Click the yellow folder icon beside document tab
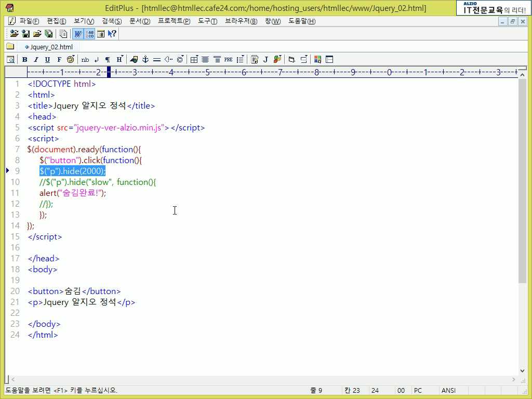The height and width of the screenshot is (399, 532). point(10,46)
